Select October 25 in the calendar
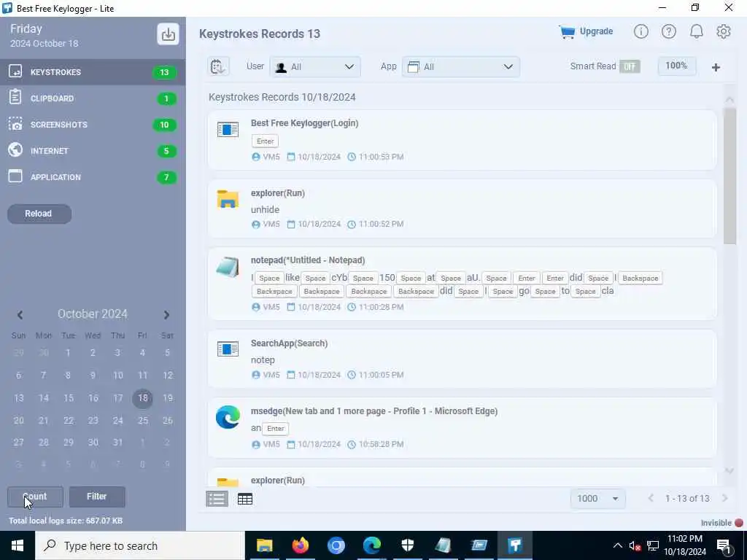Image resolution: width=747 pixels, height=560 pixels. click(x=142, y=421)
